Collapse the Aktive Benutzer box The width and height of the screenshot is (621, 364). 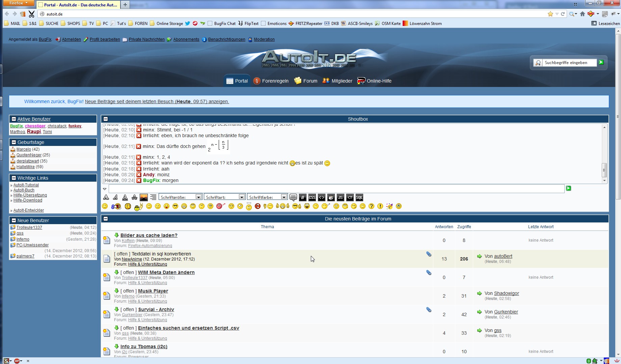(14, 119)
